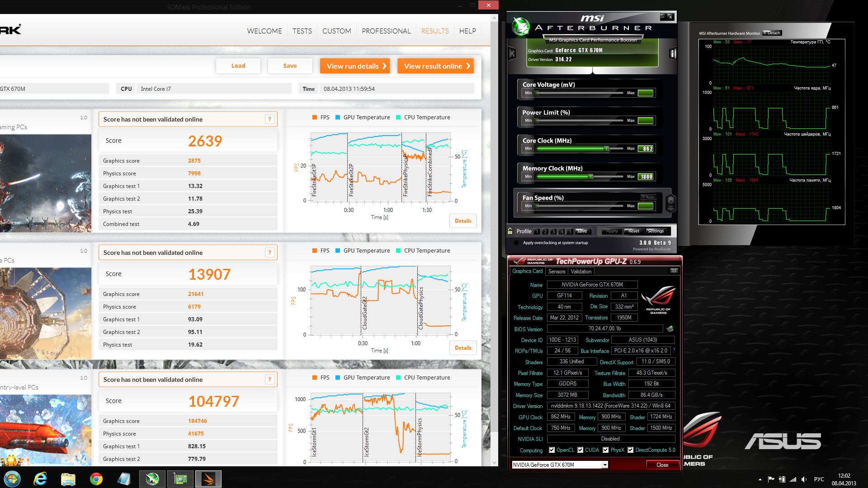Click Core Clock slider handle
This screenshot has width=868, height=488.
[x=607, y=148]
